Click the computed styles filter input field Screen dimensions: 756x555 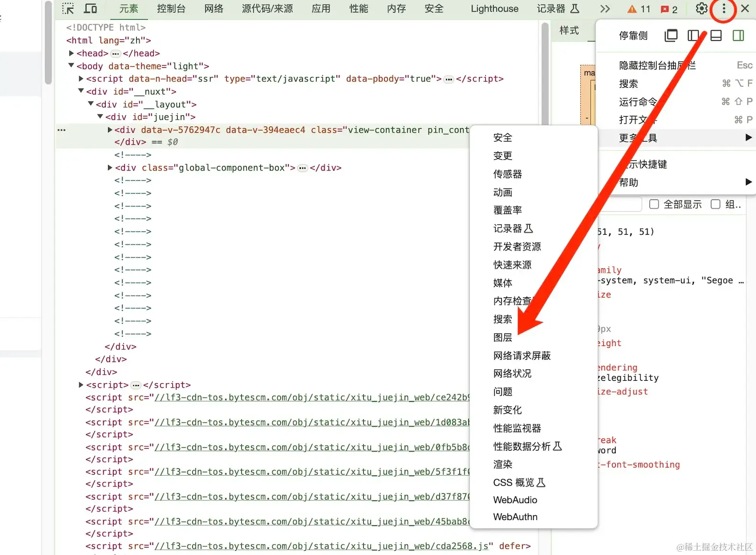point(620,204)
